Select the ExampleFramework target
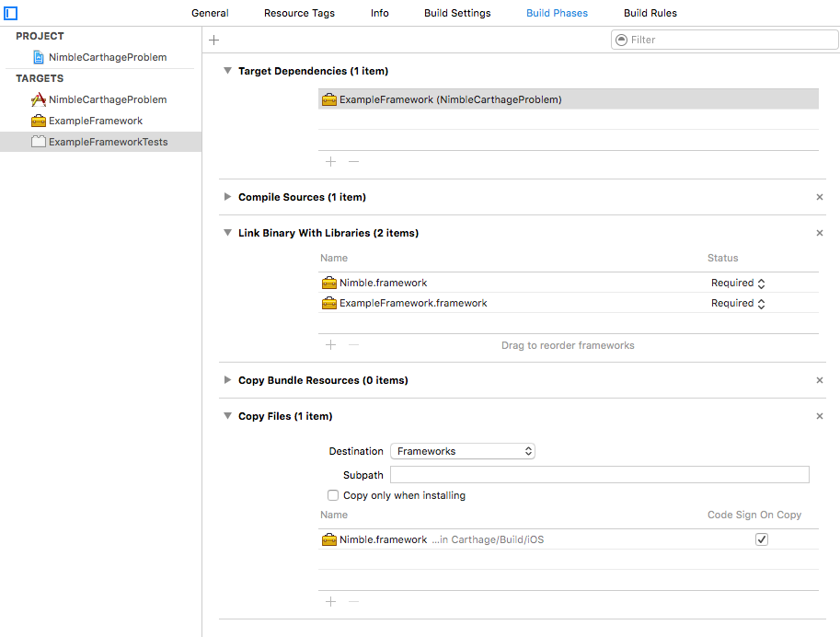The width and height of the screenshot is (840, 637). pyautogui.click(x=100, y=121)
